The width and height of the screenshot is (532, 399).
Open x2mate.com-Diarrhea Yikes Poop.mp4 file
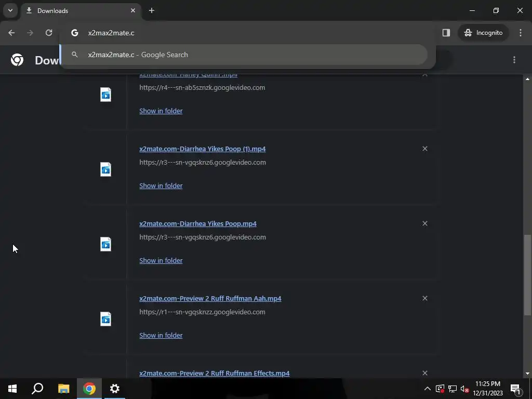click(198, 223)
